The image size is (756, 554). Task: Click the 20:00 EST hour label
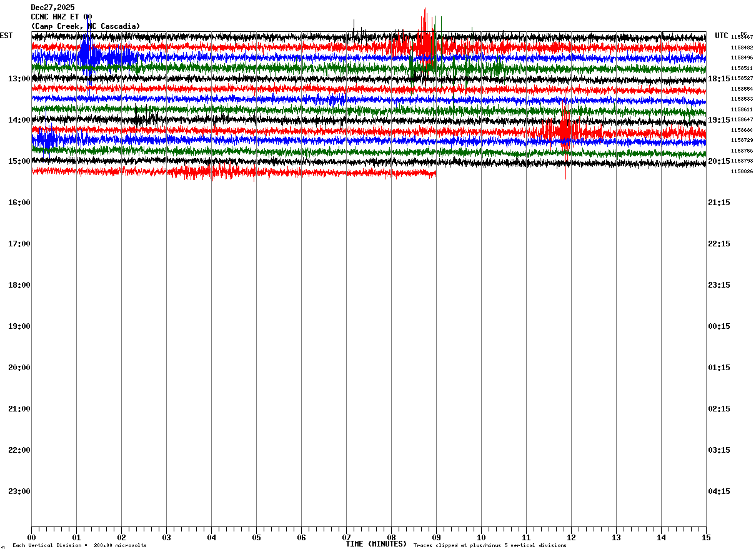click(19, 368)
